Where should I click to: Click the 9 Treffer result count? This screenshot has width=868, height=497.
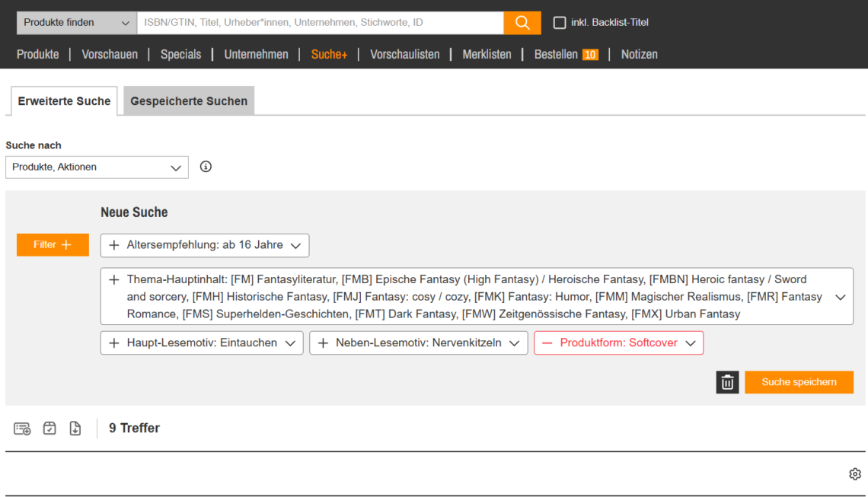[135, 429]
